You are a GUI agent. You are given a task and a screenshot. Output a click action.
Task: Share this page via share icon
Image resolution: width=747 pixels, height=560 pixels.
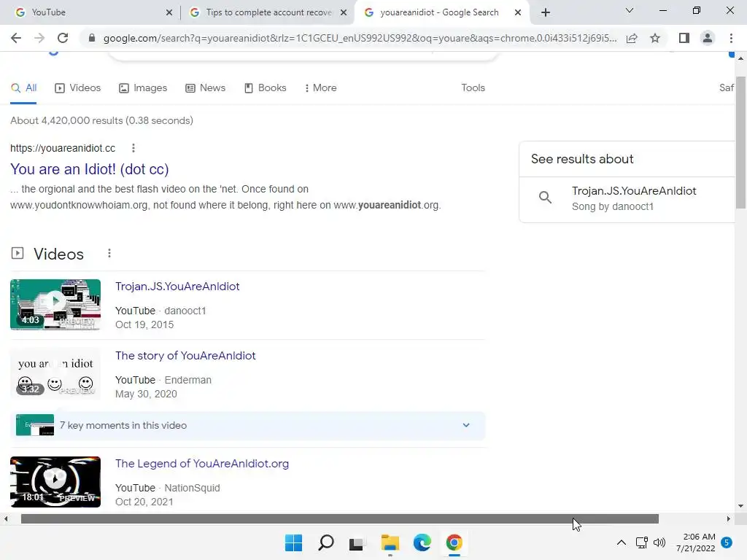click(x=632, y=38)
